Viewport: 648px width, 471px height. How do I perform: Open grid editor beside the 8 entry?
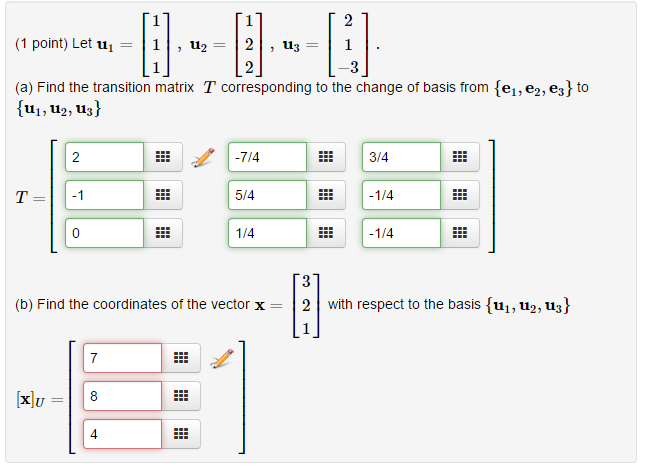pos(181,396)
